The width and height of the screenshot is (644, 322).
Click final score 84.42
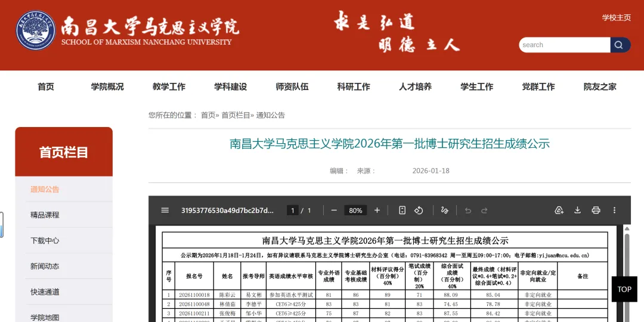click(x=493, y=314)
